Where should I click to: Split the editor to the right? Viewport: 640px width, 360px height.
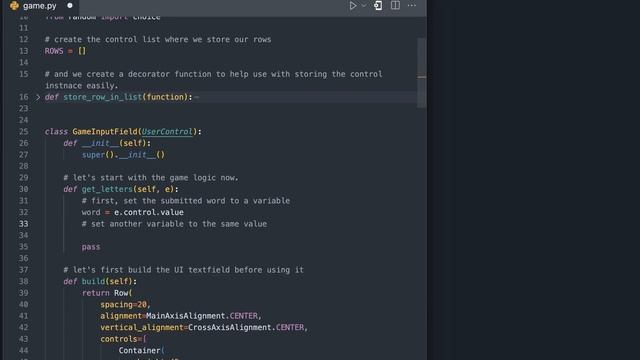[x=395, y=6]
